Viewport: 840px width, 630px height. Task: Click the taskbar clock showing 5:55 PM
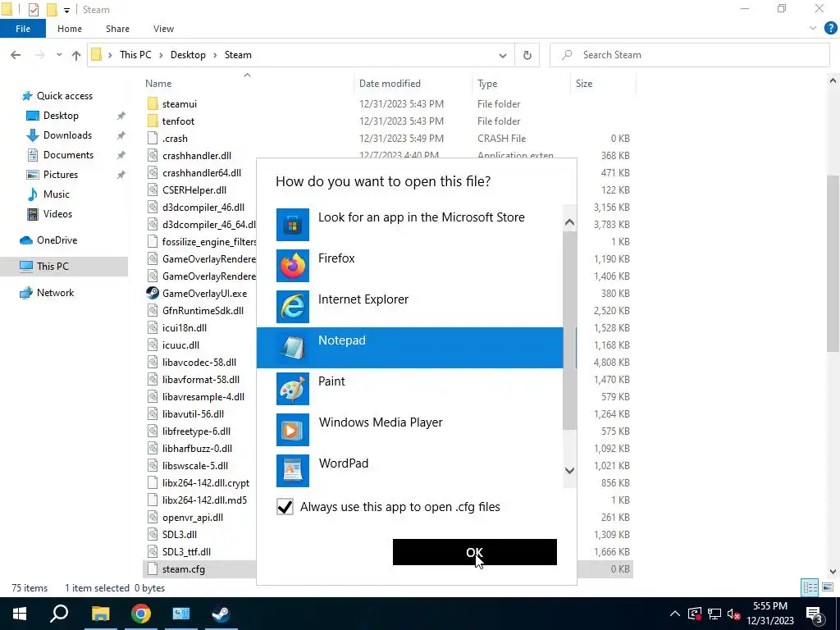(769, 606)
